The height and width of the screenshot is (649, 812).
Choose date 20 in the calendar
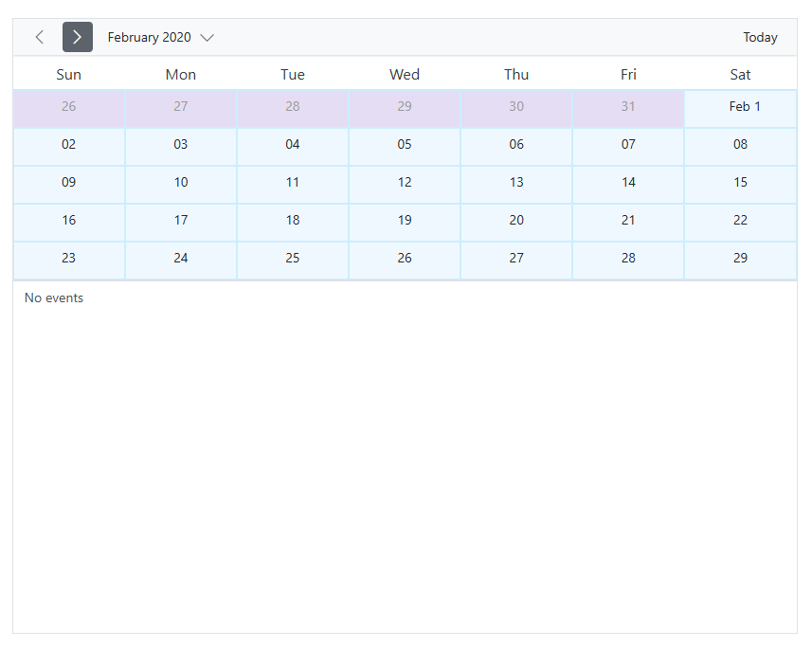[516, 223]
